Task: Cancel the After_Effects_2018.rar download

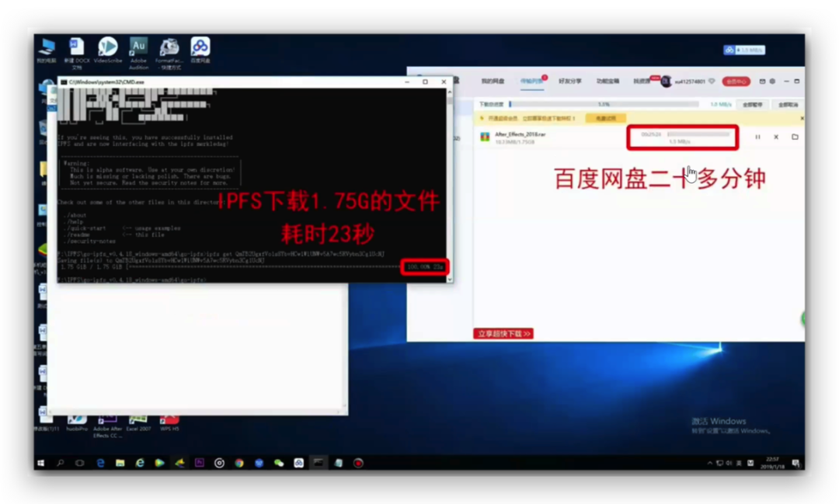Action: coord(776,137)
